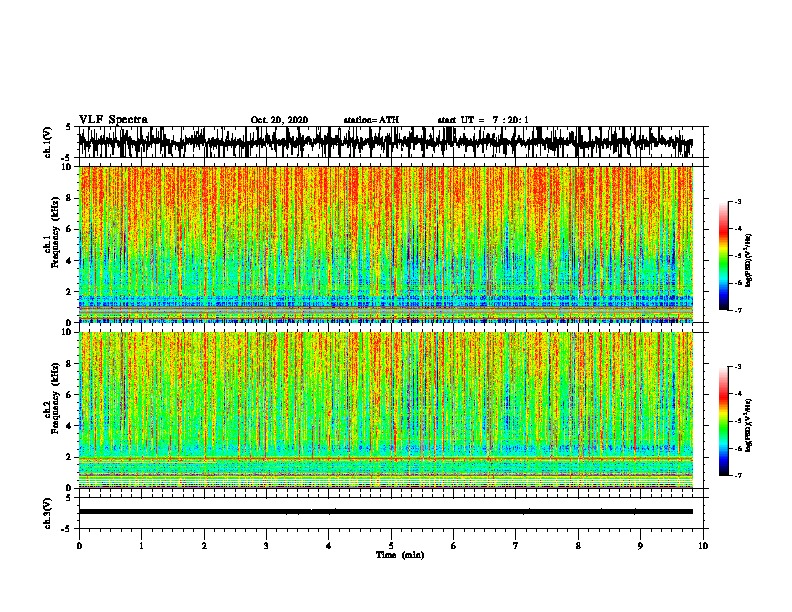
Task: Click the "-3" label on ch.1 color bar
Action: 738,202
